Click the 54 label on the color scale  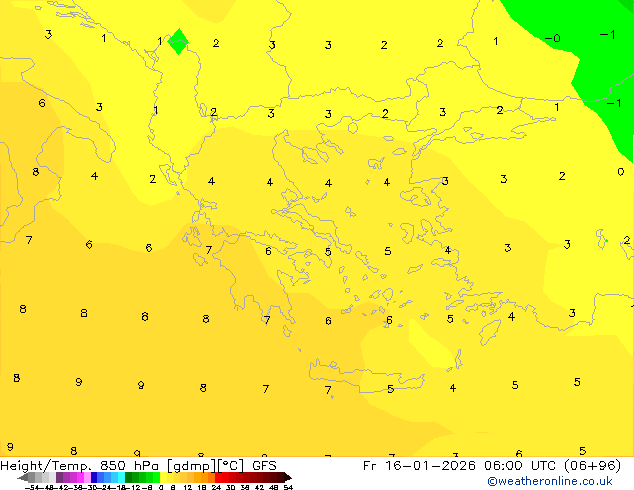click(288, 487)
